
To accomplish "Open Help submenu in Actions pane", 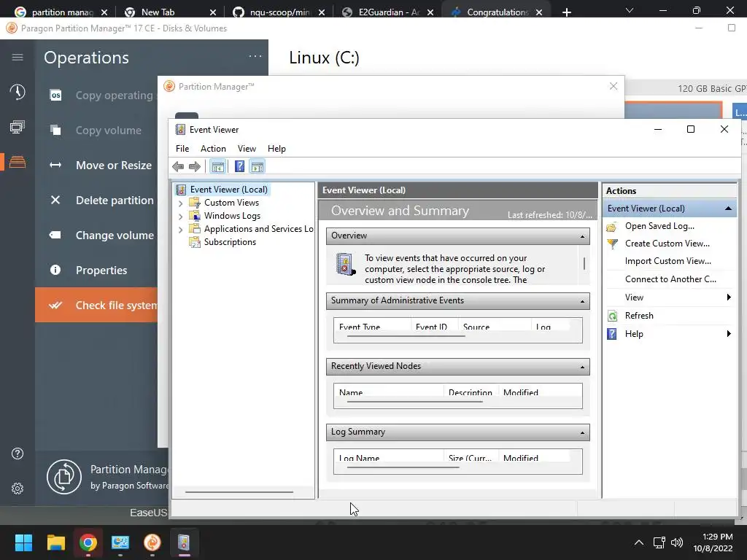I will tap(670, 333).
